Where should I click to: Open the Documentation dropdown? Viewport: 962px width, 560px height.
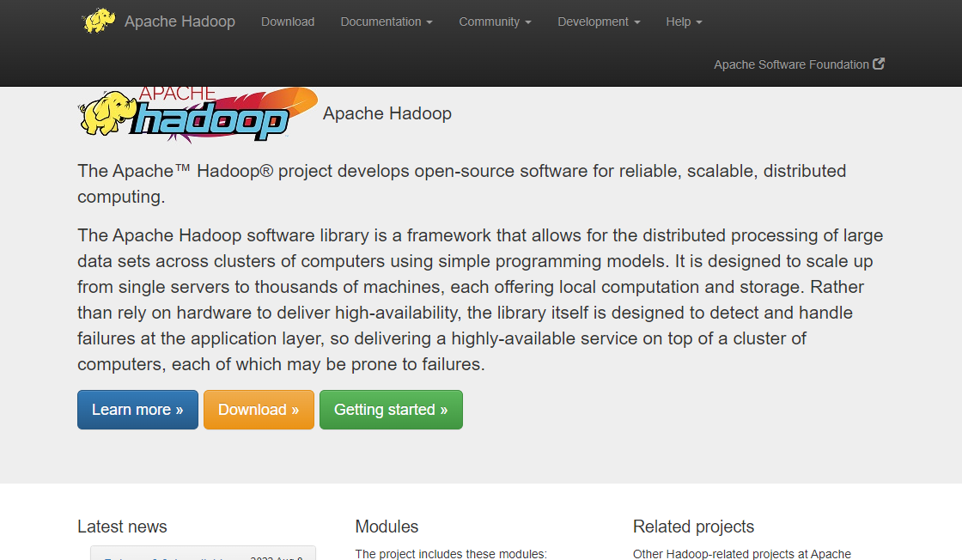click(386, 21)
